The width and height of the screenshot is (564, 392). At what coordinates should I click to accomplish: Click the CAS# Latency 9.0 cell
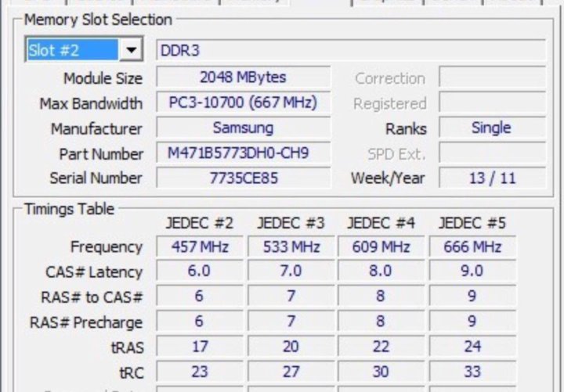[x=472, y=271]
